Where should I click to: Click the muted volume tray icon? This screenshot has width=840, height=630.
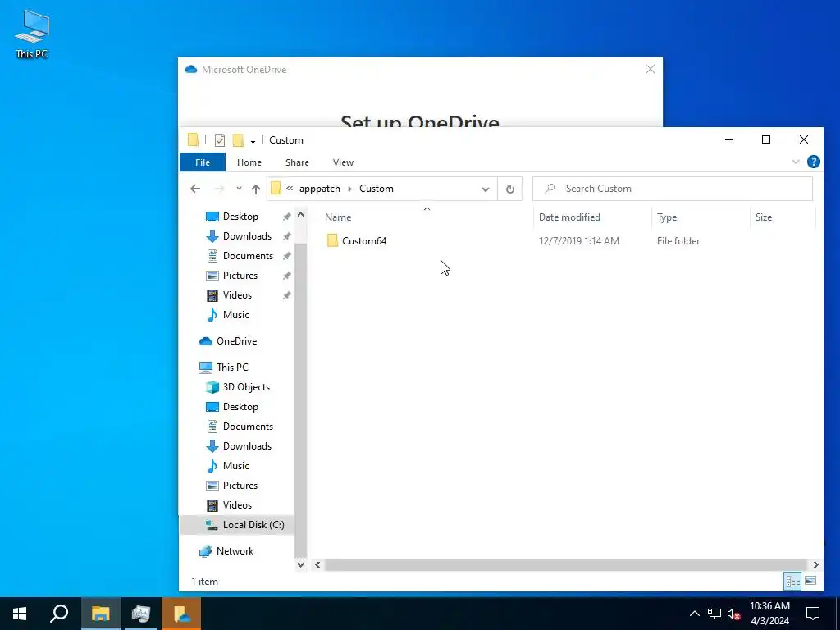tap(734, 614)
